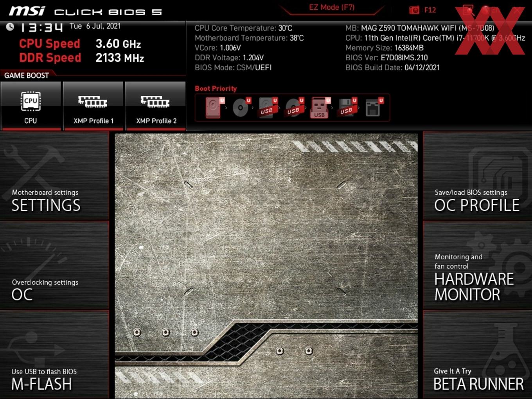532x399 pixels.
Task: Click the clock icon beside the time
Action: [10, 27]
